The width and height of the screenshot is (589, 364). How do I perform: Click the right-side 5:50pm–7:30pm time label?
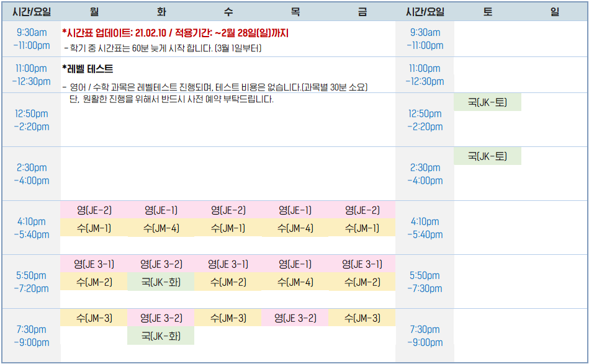click(425, 282)
